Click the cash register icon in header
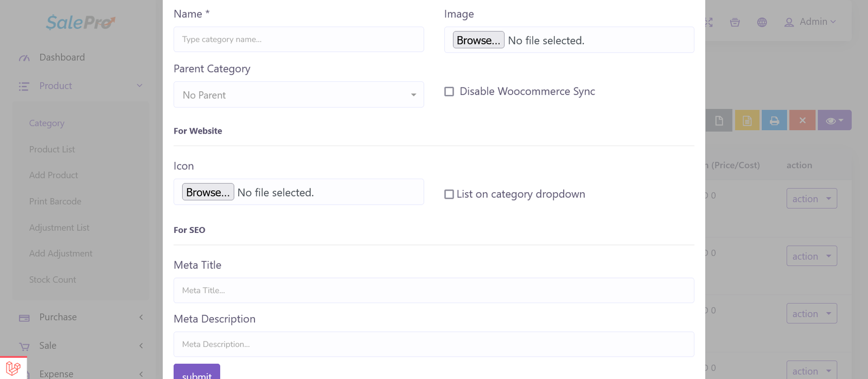The image size is (868, 379). 735,22
